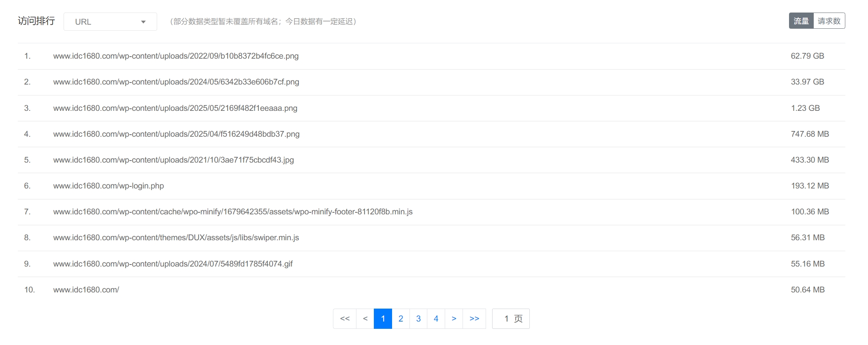Click the 55.16 MB traffic value

(x=808, y=264)
